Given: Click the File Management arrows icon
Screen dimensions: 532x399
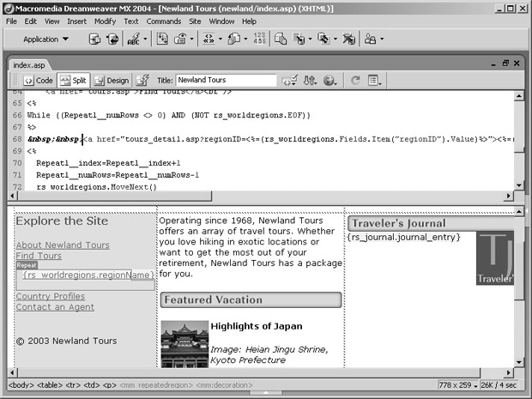Looking at the screenshot, I should [310, 81].
